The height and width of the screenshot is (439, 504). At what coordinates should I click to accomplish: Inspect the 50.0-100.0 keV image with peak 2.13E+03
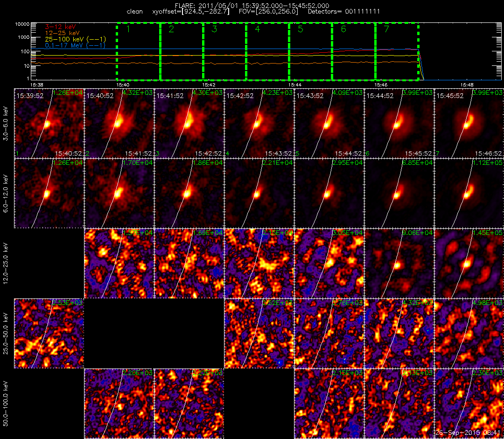click(x=399, y=404)
